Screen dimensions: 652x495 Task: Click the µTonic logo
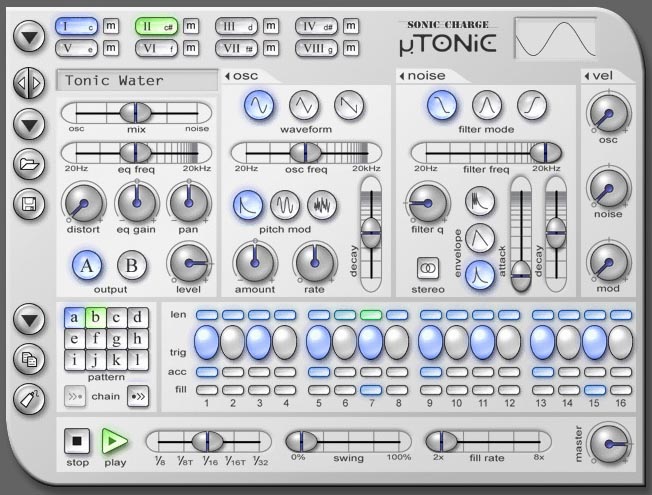448,43
